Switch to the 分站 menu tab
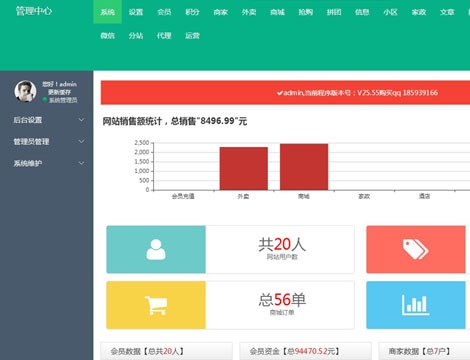The image size is (470, 360). click(x=136, y=35)
